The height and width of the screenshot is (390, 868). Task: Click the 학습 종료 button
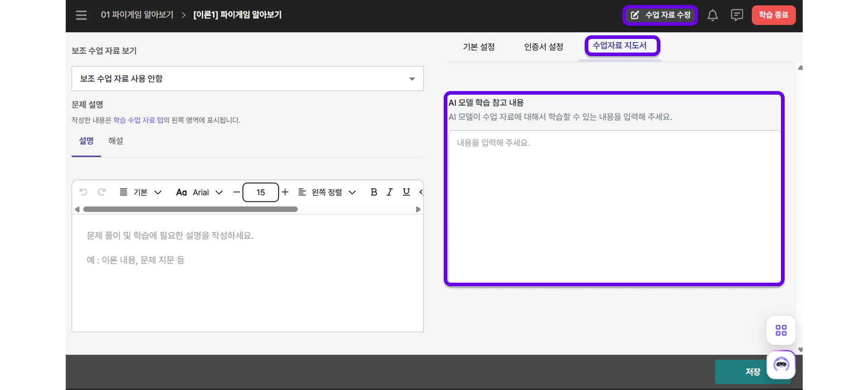pos(773,15)
